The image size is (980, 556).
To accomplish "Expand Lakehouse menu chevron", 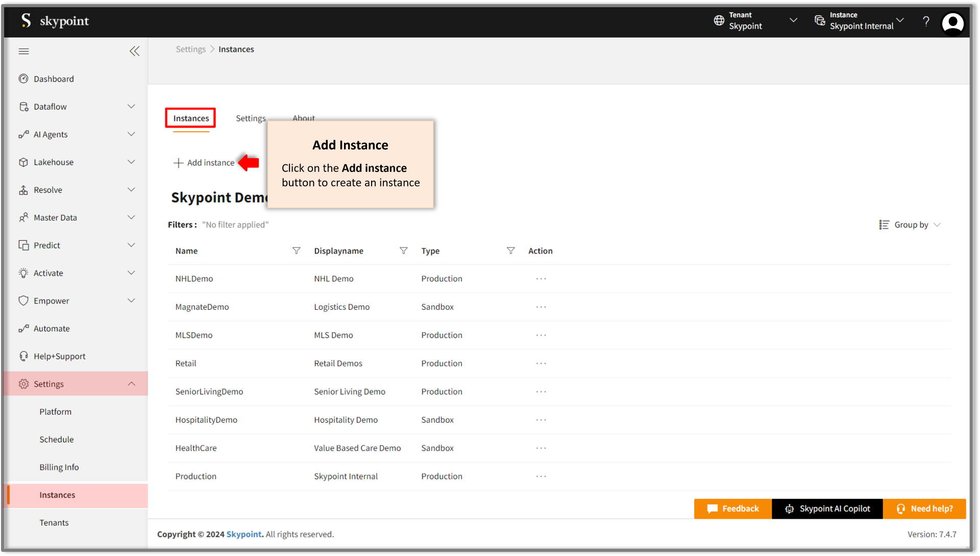I will (x=131, y=162).
